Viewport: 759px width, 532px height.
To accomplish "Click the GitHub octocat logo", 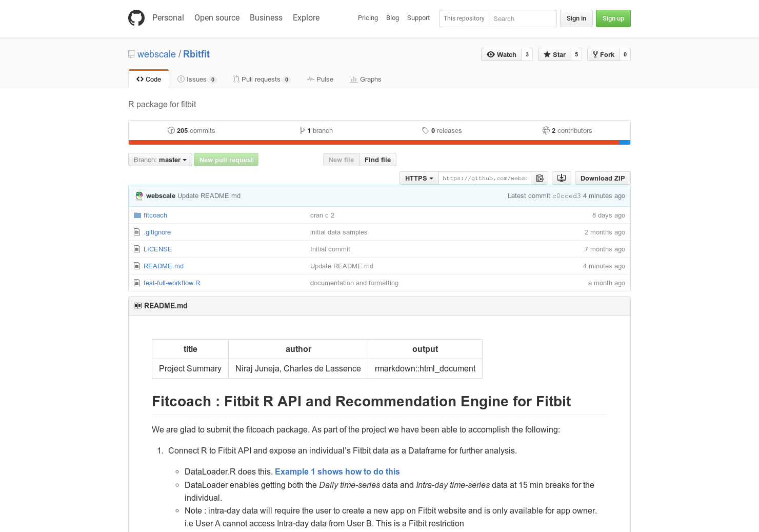I will (136, 17).
